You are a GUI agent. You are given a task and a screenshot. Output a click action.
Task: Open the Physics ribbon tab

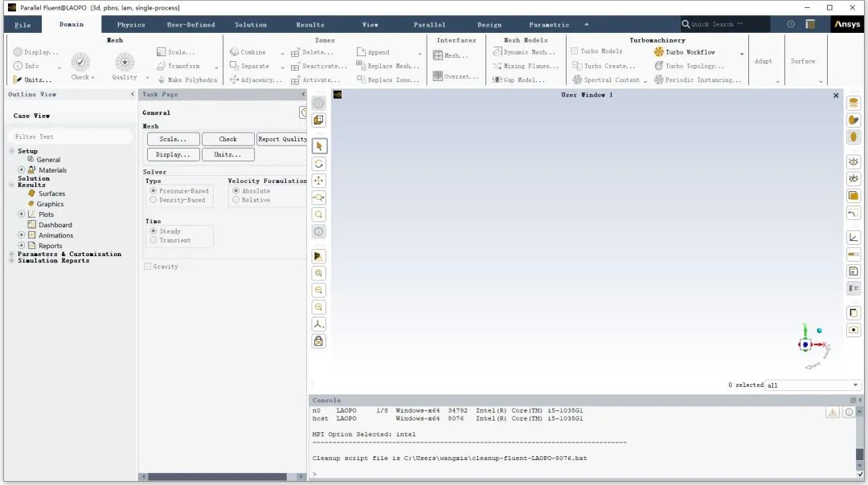(131, 25)
